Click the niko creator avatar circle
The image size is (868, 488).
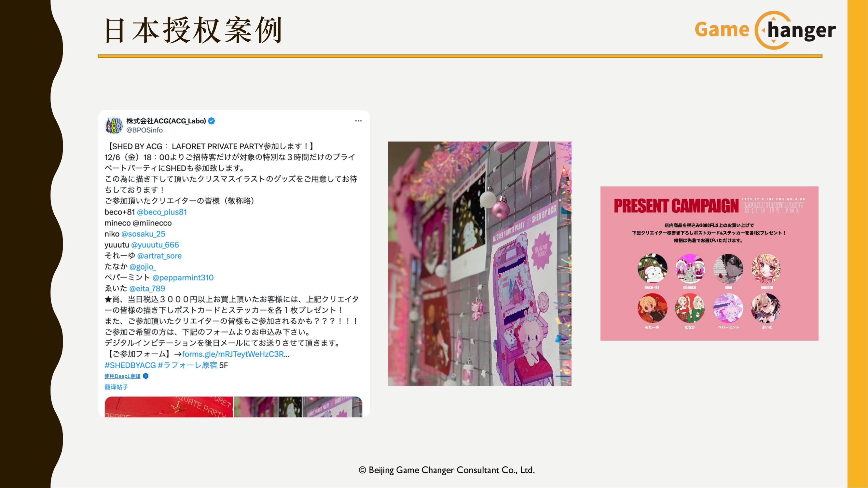(728, 268)
